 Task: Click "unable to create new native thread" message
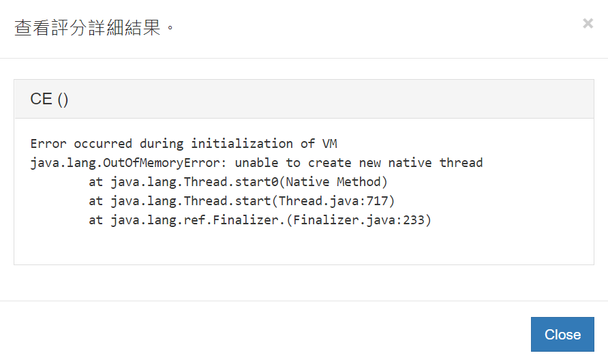click(359, 163)
